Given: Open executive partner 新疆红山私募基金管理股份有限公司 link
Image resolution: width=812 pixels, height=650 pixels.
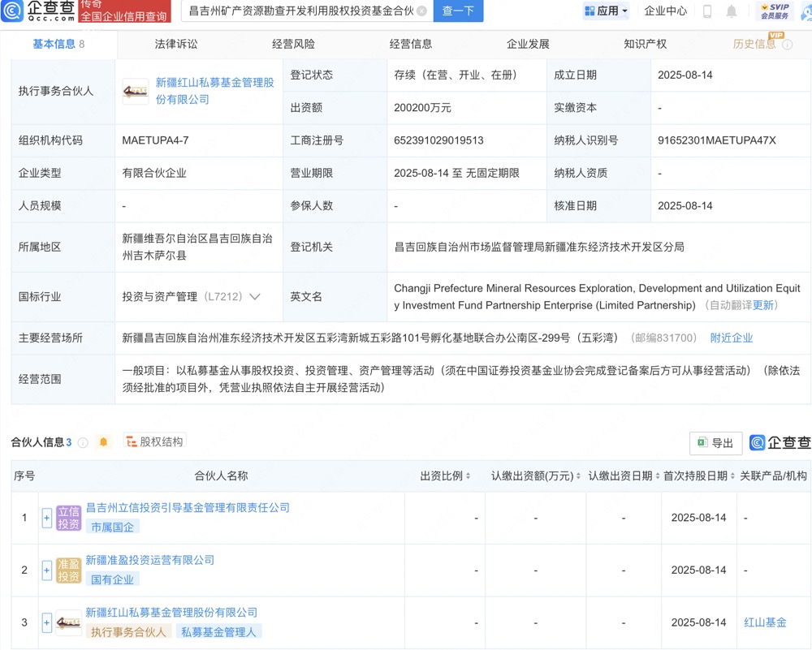Looking at the screenshot, I should (215, 91).
